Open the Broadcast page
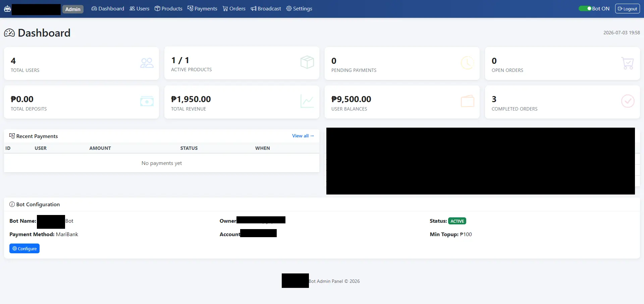The height and width of the screenshot is (304, 644). (266, 9)
